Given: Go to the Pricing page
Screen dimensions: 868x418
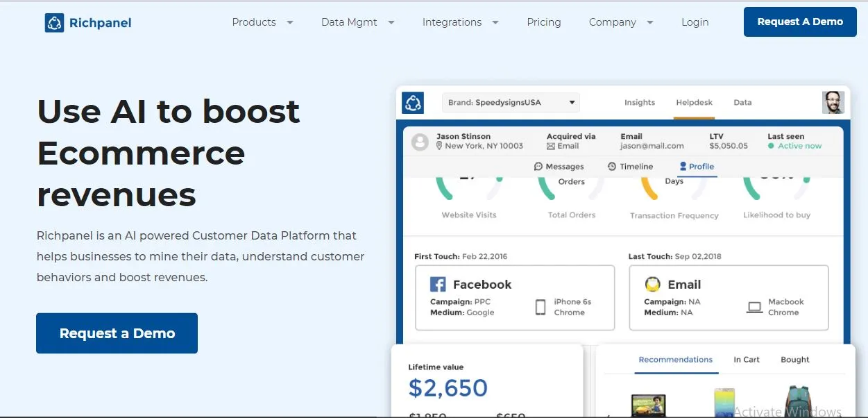Looking at the screenshot, I should [544, 22].
